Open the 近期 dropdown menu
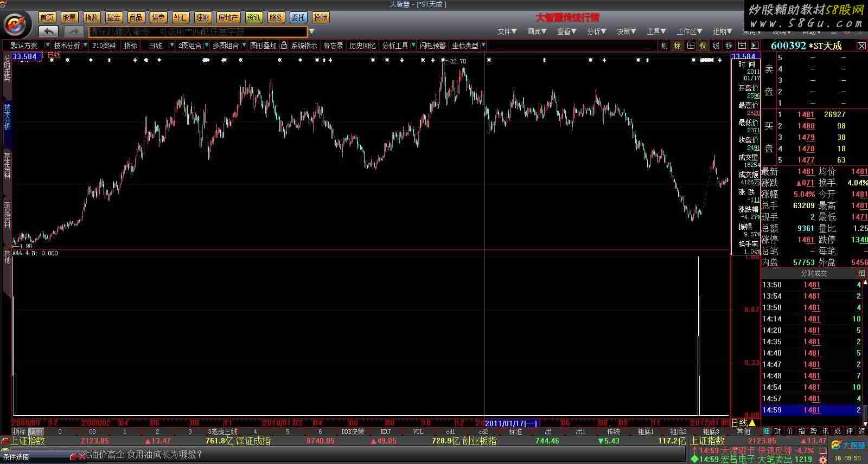This screenshot has height=464, width=868. [723, 31]
